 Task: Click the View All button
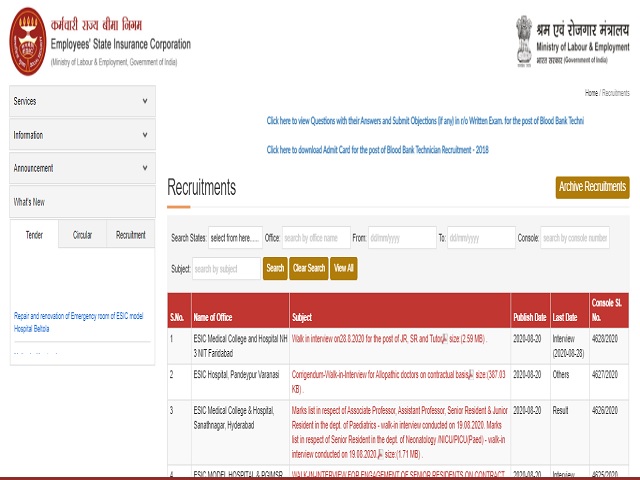(x=344, y=268)
